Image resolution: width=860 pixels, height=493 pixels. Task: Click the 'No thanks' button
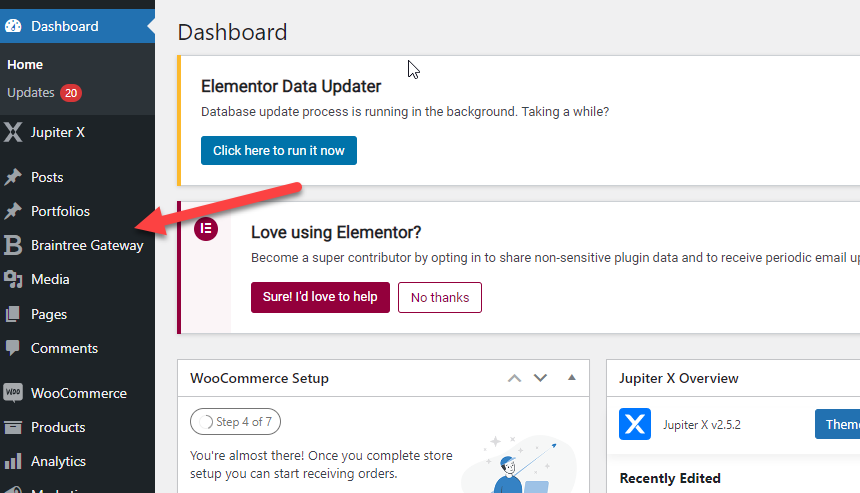(440, 297)
